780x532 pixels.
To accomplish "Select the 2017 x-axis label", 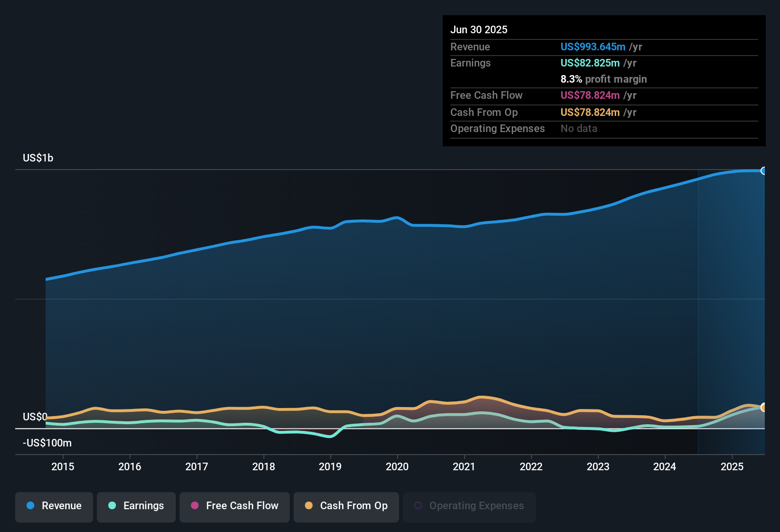I will (197, 466).
